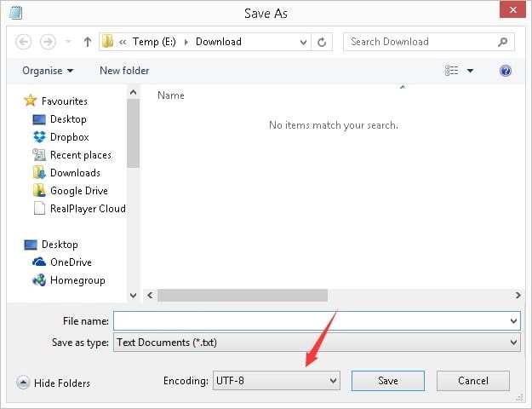The height and width of the screenshot is (409, 532).
Task: Click the RealPlayer Cloud file icon
Action: pyautogui.click(x=39, y=208)
